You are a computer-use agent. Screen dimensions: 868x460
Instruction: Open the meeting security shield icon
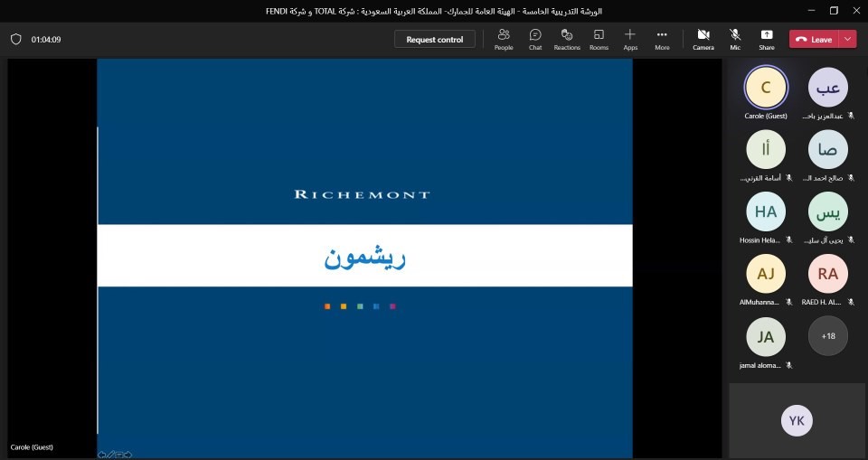tap(16, 39)
